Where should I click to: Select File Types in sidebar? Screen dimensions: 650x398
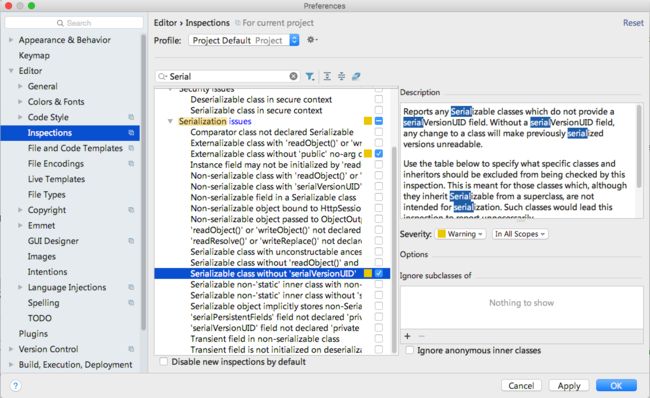[x=46, y=194]
